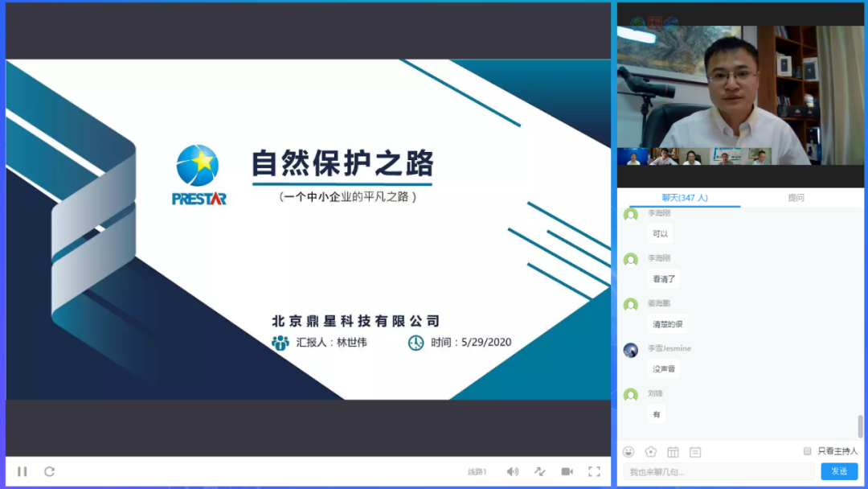Enable the 只看主持人 checkbox

[x=808, y=451]
